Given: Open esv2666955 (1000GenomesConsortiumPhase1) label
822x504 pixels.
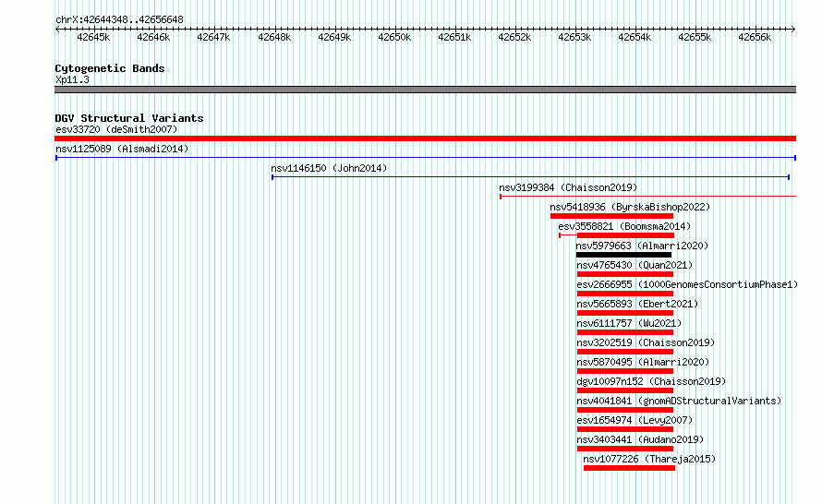Looking at the screenshot, I should [x=687, y=284].
